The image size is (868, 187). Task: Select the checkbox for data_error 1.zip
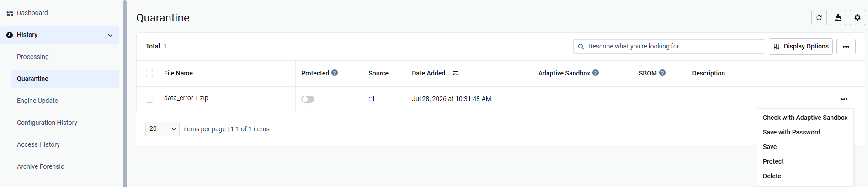point(149,99)
